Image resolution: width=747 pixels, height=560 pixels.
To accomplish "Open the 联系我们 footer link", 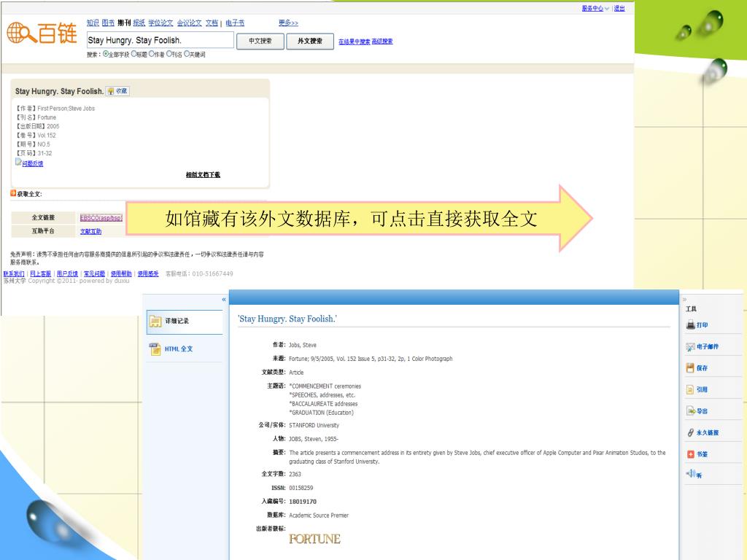I will 14,274.
